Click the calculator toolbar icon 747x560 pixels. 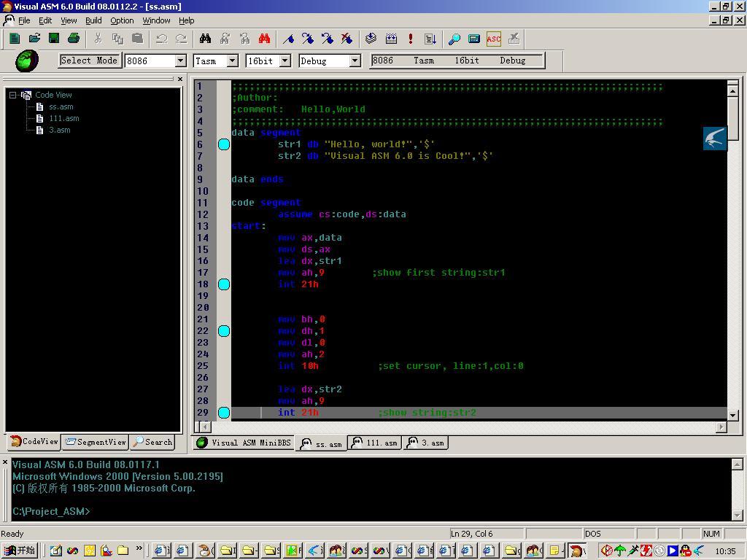pos(474,39)
